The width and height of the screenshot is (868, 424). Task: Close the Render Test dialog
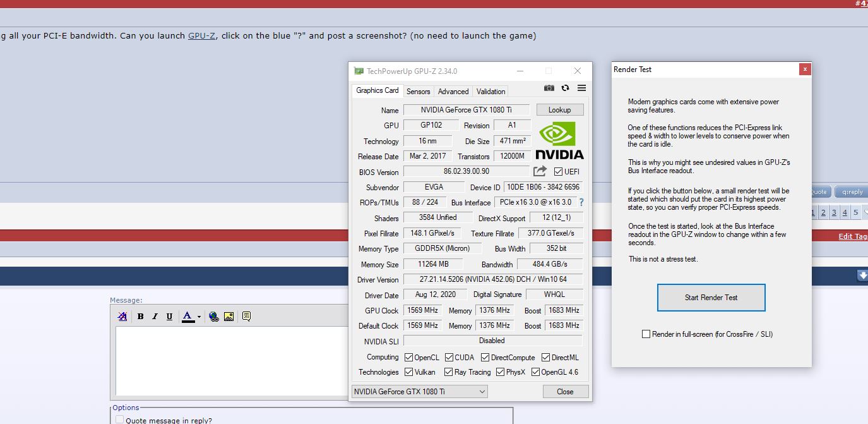tap(804, 70)
